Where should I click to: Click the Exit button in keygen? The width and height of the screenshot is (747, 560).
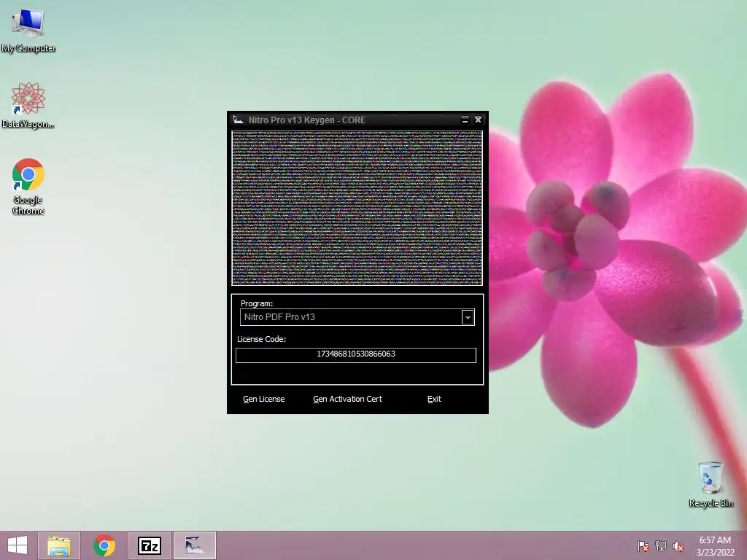click(434, 399)
